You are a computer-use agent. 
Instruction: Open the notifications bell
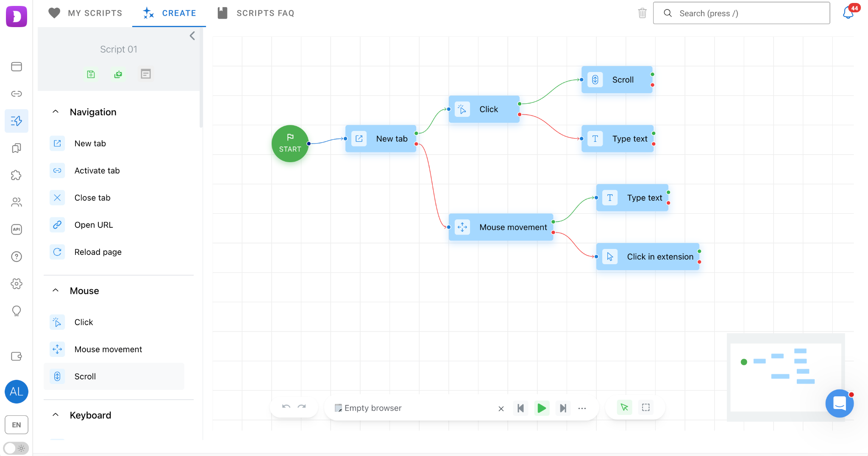849,13
